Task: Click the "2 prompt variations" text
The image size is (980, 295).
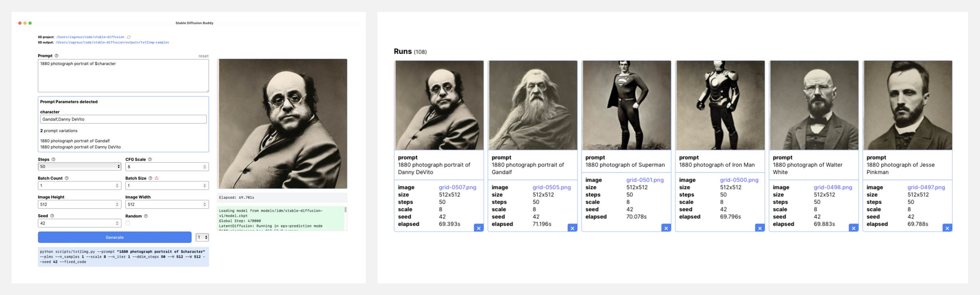Action: click(59, 131)
